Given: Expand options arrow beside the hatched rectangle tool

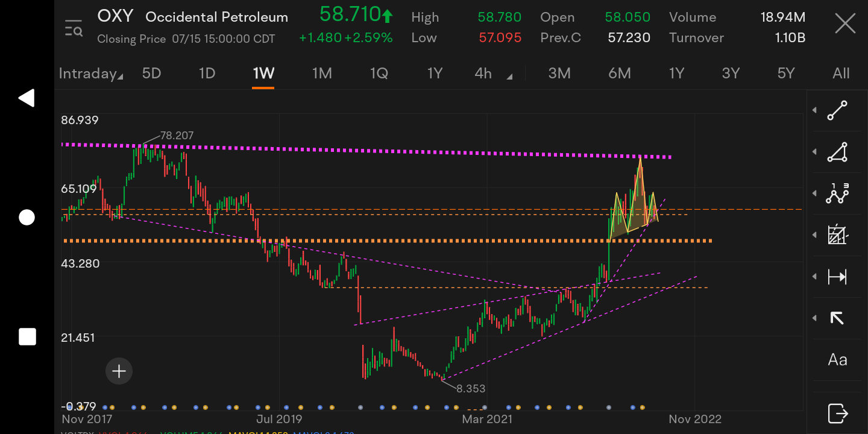Looking at the screenshot, I should pyautogui.click(x=815, y=234).
